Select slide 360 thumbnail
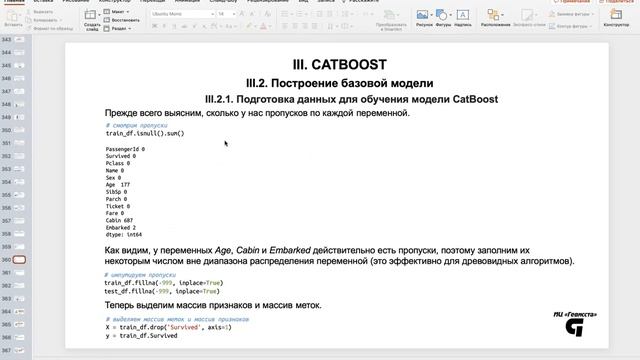The width and height of the screenshot is (640, 360). click(19, 260)
